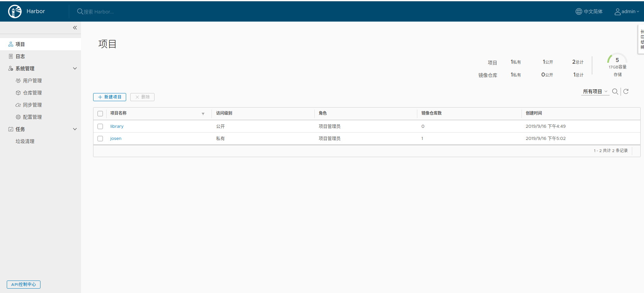The width and height of the screenshot is (644, 293).
Task: Open the storage capacity gauge
Action: tap(617, 61)
